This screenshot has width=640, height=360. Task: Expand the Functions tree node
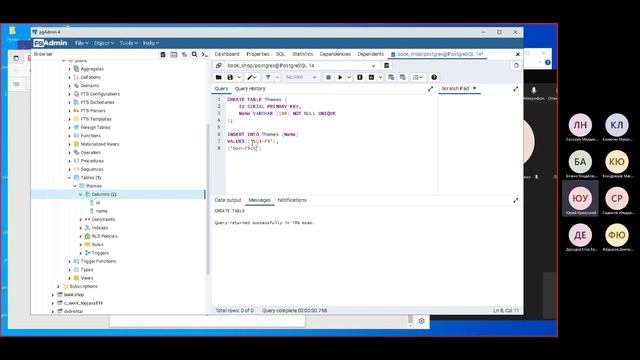[x=69, y=136]
